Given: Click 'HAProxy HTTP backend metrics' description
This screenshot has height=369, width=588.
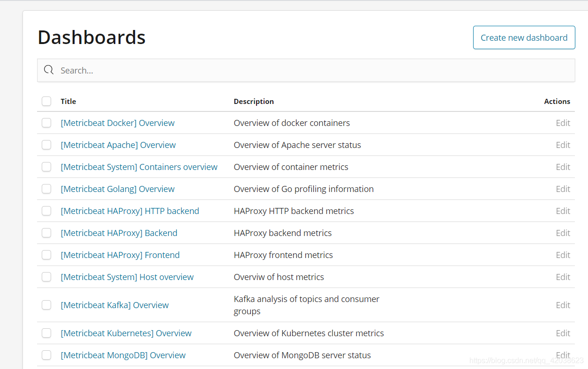Looking at the screenshot, I should tap(294, 211).
